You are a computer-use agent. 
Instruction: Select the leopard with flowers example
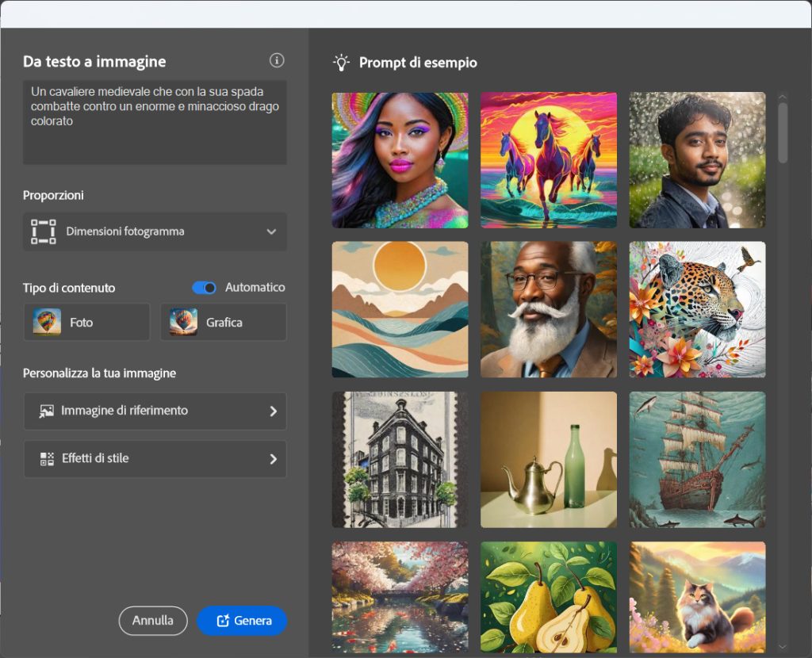tap(697, 309)
